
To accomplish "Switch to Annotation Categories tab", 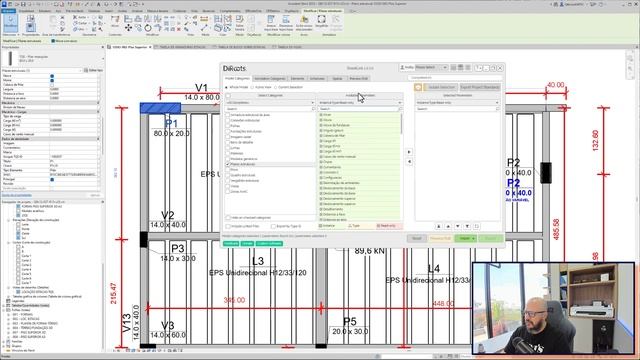I will tap(270, 78).
